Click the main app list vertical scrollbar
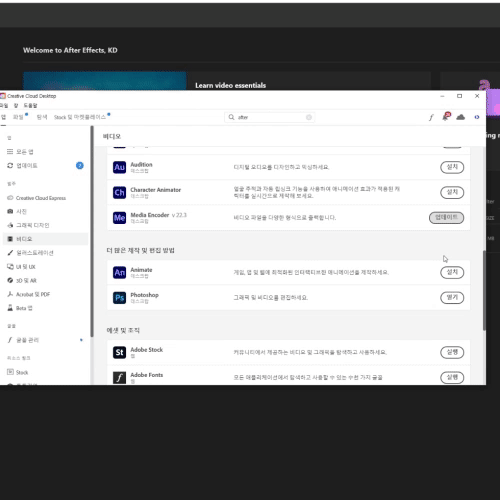500x500 pixels. [x=484, y=290]
